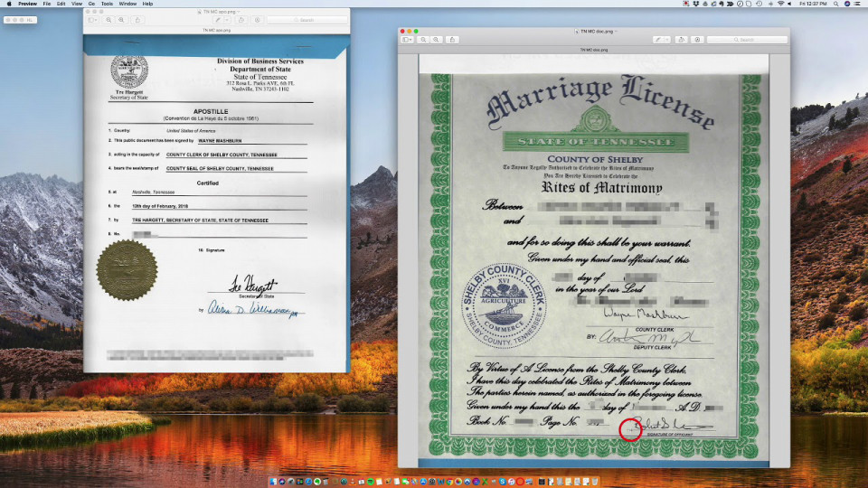Select the TN MC apo.png tab
Viewport: 868px width, 488px height.
point(216,30)
